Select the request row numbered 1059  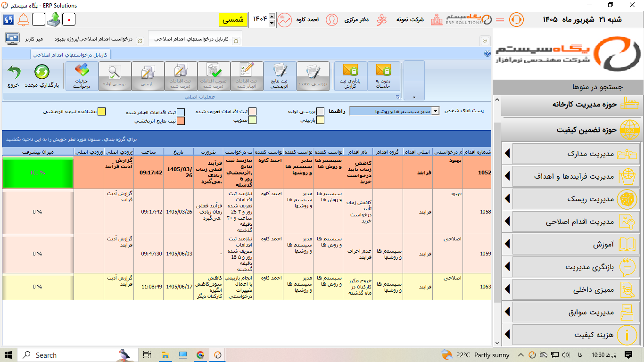pos(247,254)
